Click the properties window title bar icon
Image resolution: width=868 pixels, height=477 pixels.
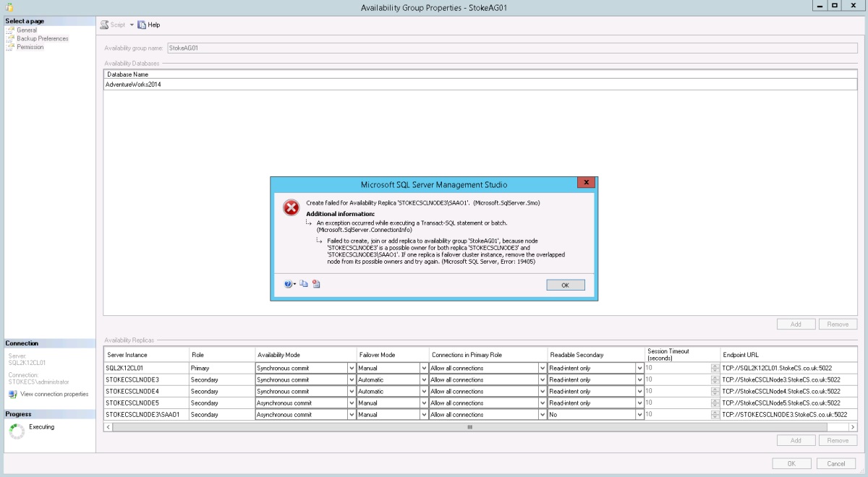(9, 7)
